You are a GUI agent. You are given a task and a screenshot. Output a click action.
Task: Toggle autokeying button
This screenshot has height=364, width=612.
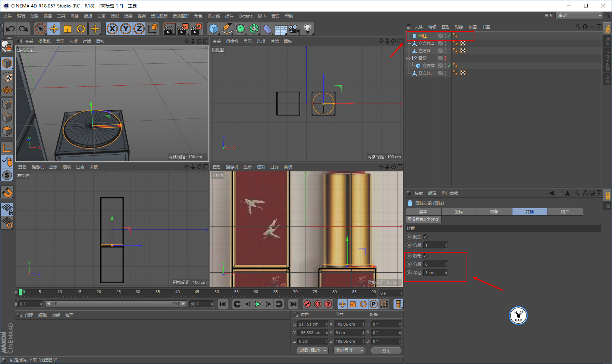(318, 304)
